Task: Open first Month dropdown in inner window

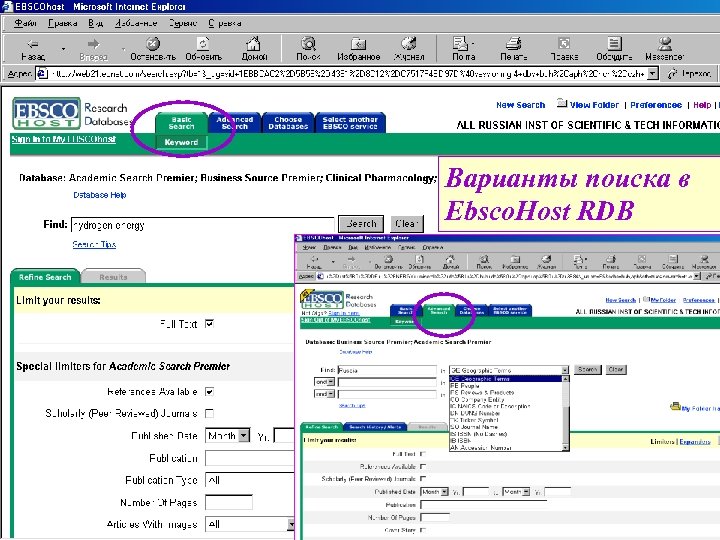Action: coord(444,492)
